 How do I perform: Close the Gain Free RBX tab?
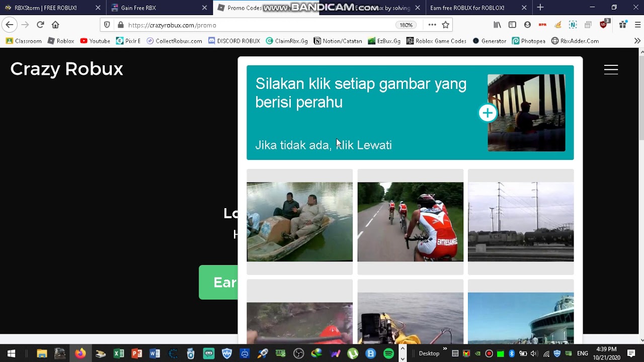pyautogui.click(x=204, y=8)
